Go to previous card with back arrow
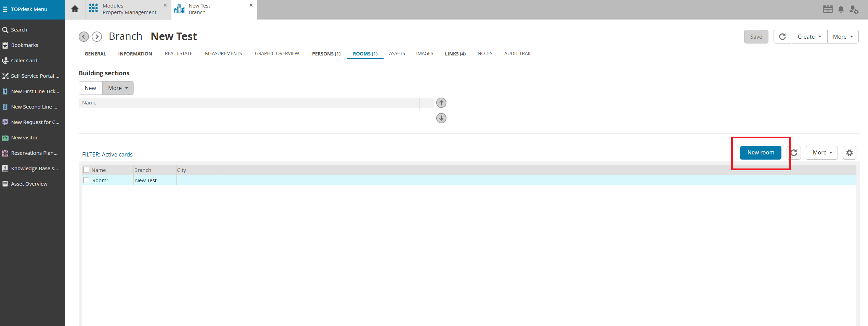The image size is (868, 326). click(x=84, y=37)
